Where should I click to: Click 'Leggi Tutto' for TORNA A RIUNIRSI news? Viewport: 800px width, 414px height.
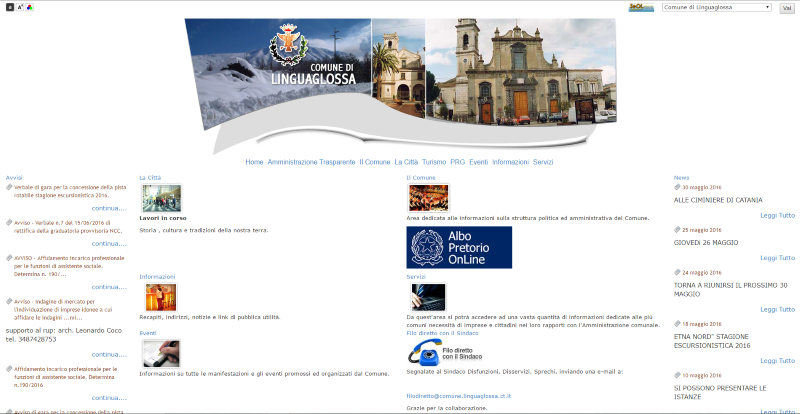(778, 309)
